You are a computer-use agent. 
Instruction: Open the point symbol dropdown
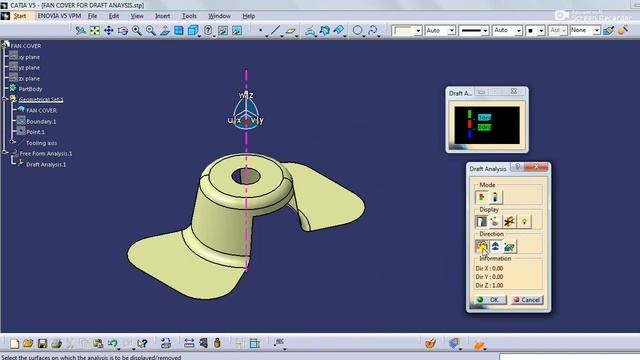coord(541,31)
